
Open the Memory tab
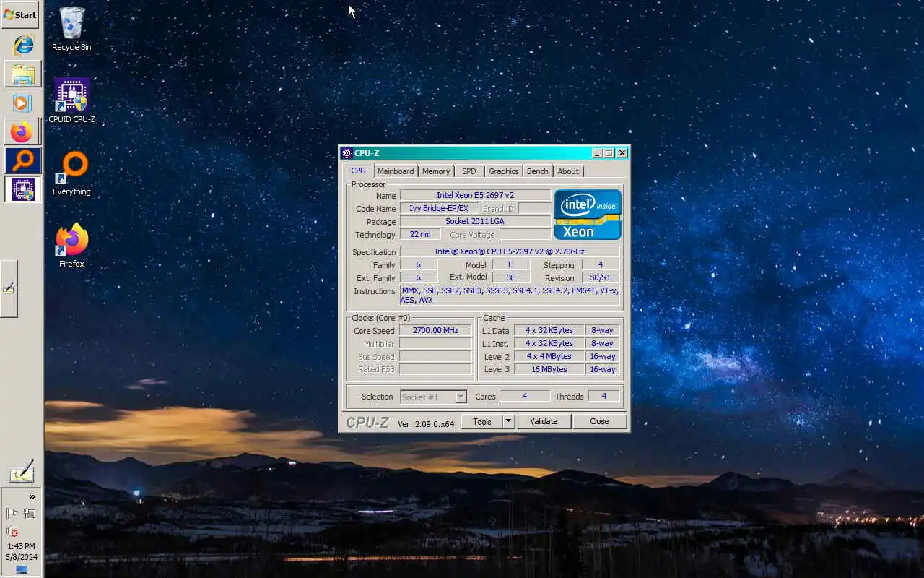click(436, 171)
